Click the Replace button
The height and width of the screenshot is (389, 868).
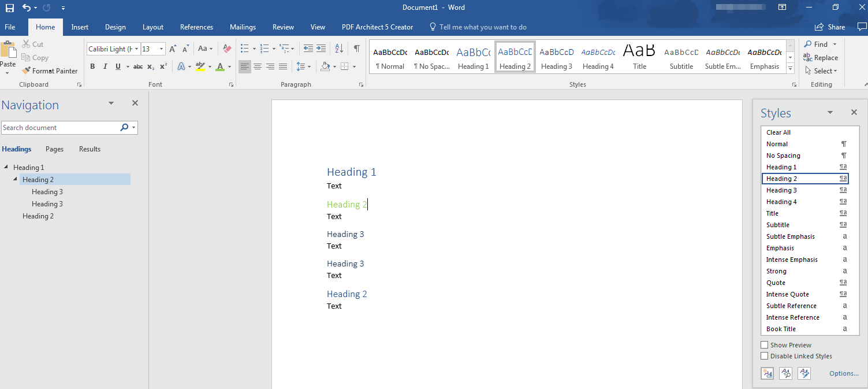point(821,58)
